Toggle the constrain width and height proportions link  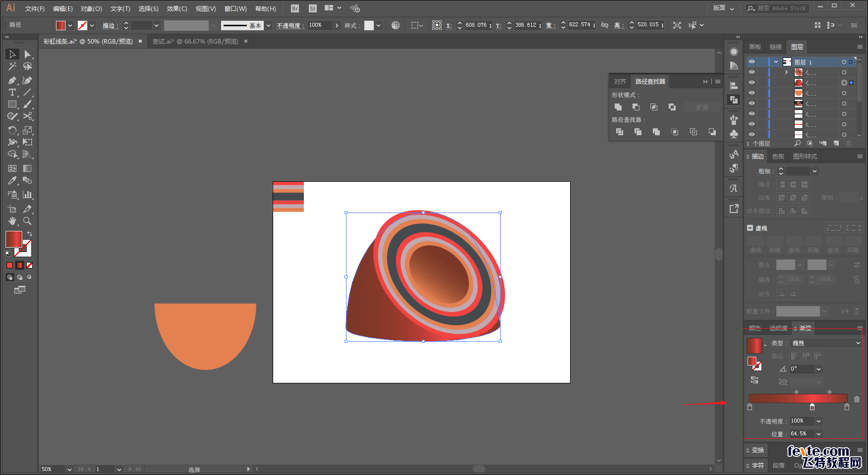[605, 25]
